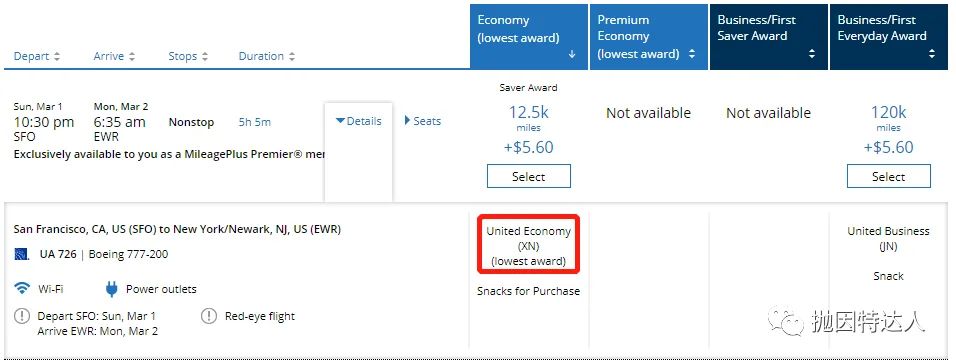Click the United airline logo icon
This screenshot has width=956, height=363.
pyautogui.click(x=22, y=254)
